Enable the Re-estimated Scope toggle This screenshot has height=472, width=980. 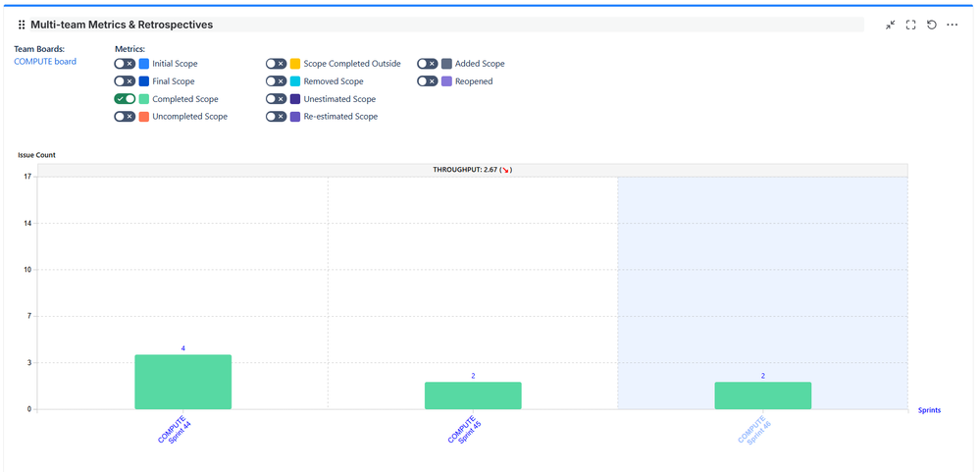pos(277,116)
